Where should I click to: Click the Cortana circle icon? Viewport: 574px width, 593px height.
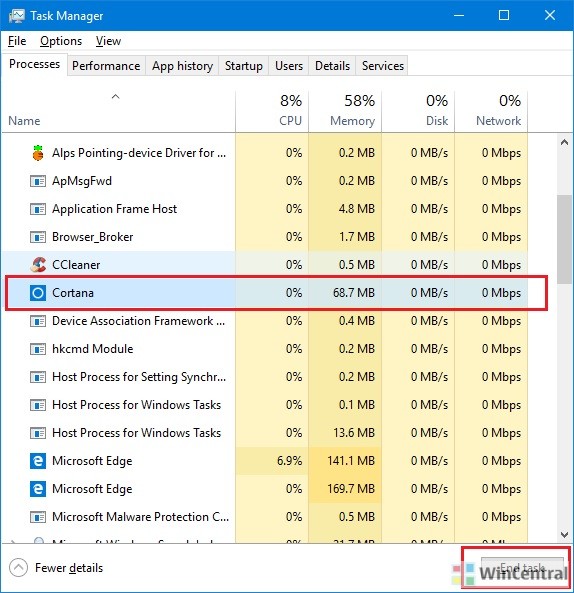coord(38,293)
